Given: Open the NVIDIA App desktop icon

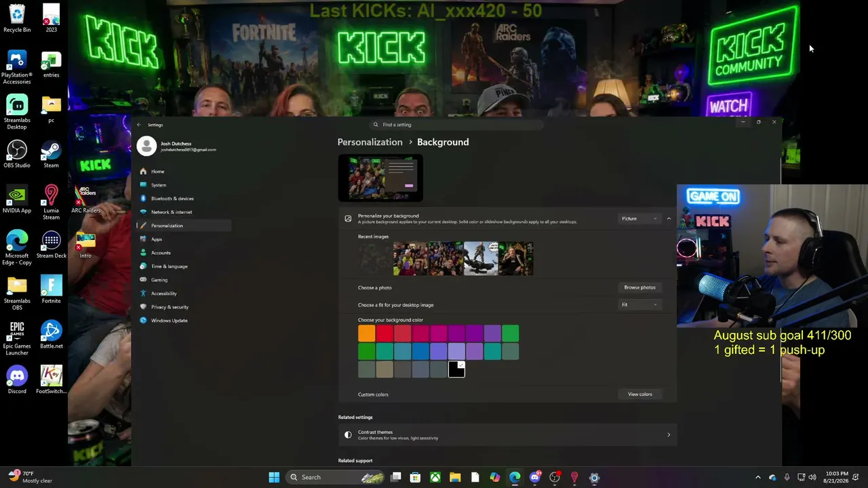Looking at the screenshot, I should pyautogui.click(x=17, y=199).
